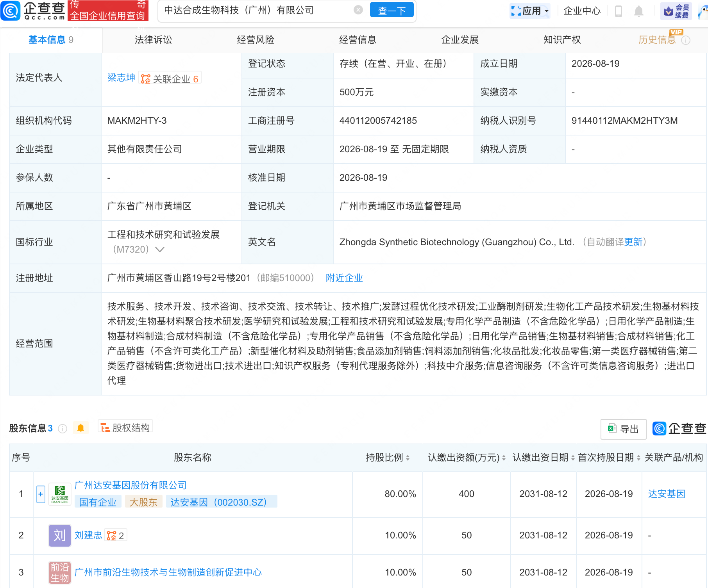
Task: Open legal representative 梁志坤 profile
Action: (x=121, y=78)
